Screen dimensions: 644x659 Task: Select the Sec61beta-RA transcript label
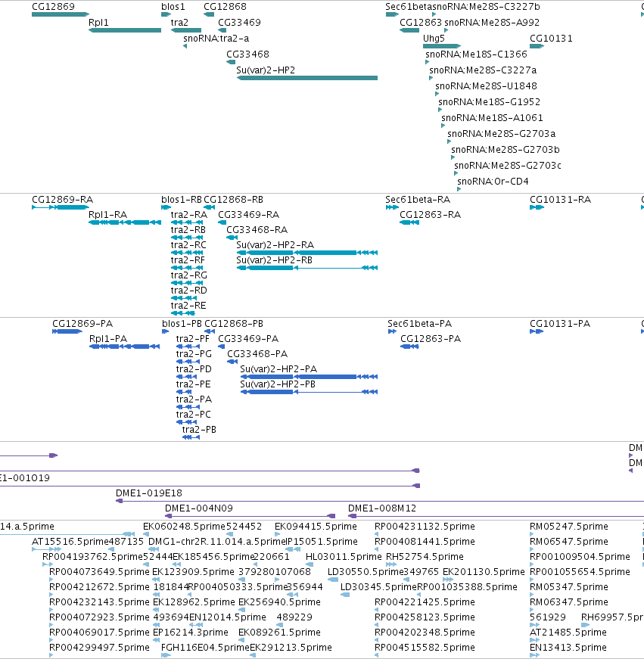418,200
